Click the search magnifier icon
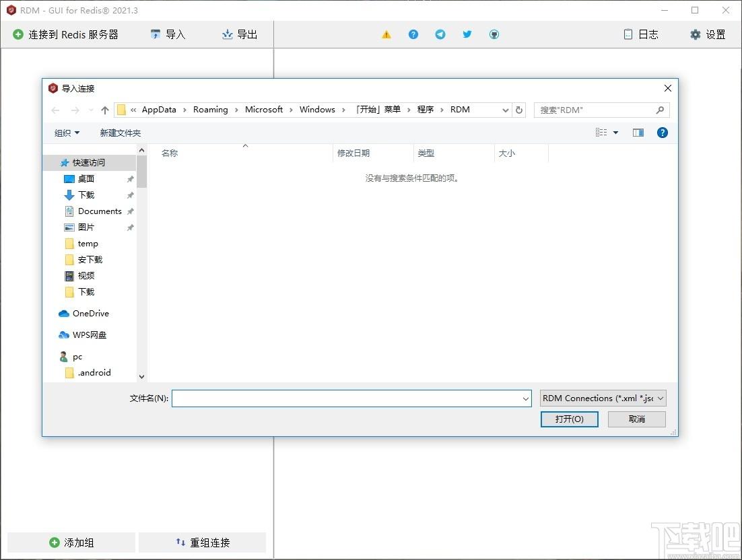This screenshot has height=560, width=742. coord(660,110)
